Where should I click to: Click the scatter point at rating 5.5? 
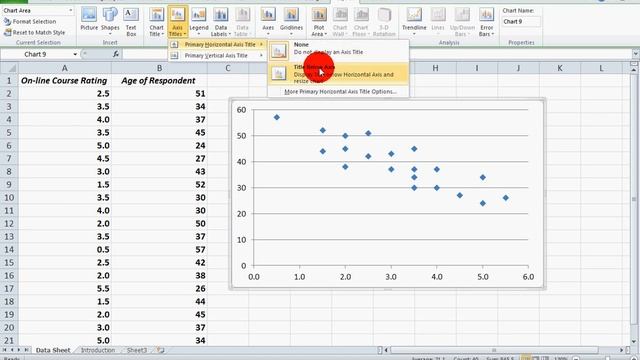point(506,198)
